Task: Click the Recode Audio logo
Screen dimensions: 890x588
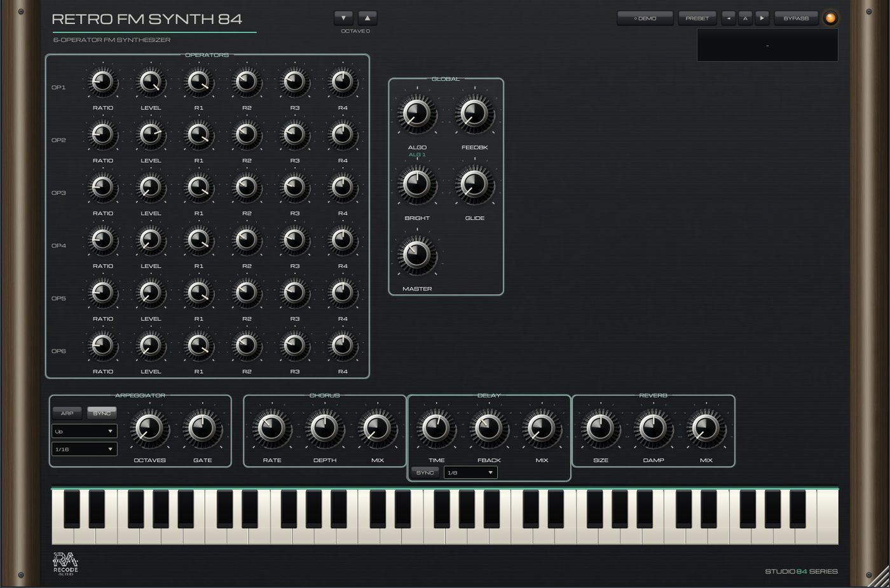Action: coord(65,564)
